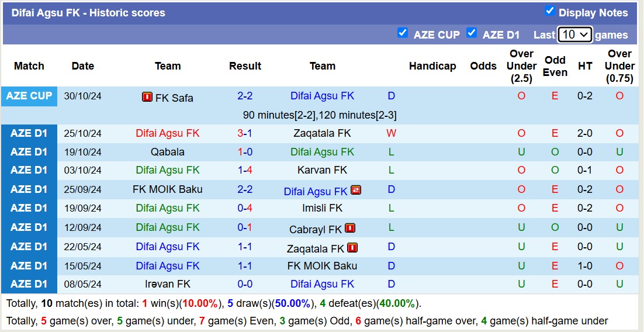Select Karvan FK team name
The image size is (644, 332).
pyautogui.click(x=323, y=170)
